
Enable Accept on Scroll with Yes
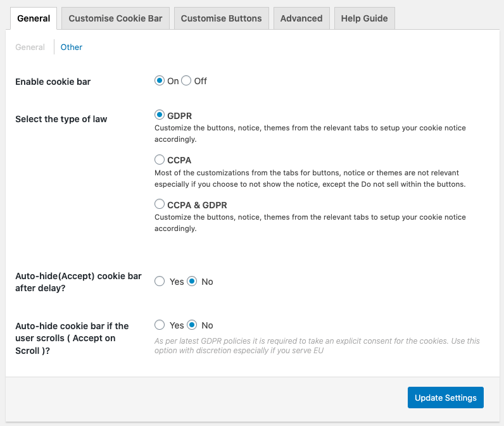[160, 325]
